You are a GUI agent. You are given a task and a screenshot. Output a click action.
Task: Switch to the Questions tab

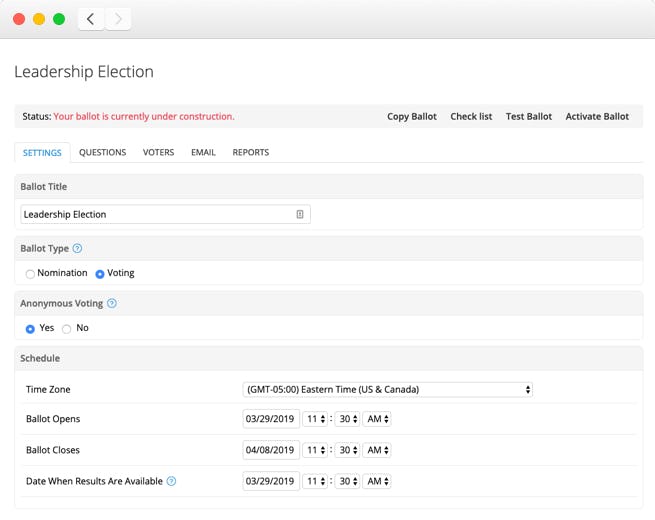(102, 153)
